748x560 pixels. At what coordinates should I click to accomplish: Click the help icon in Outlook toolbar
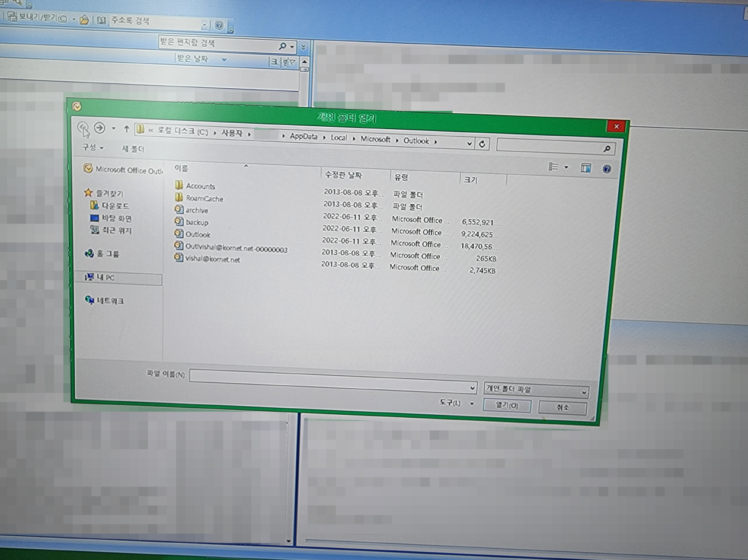219,25
